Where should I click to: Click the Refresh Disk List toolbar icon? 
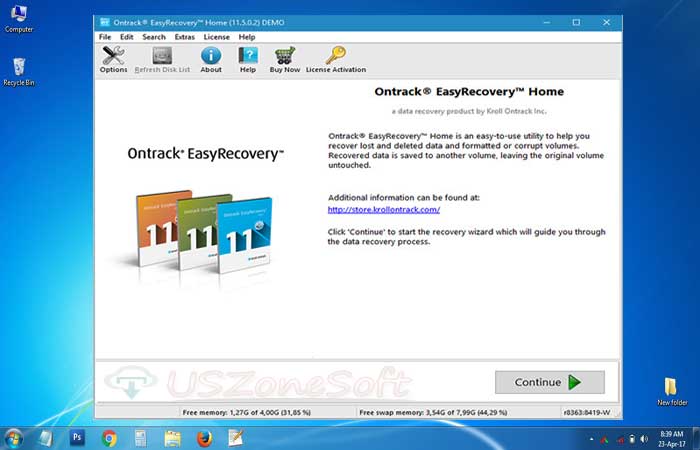click(162, 59)
